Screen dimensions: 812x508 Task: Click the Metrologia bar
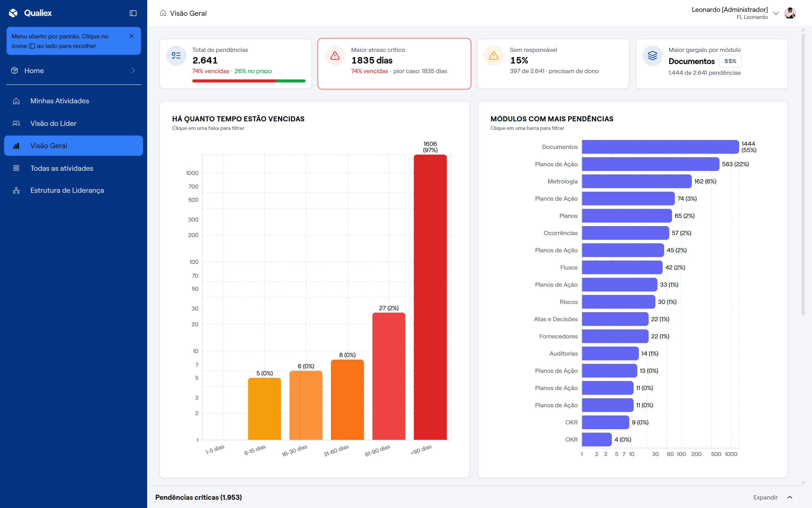[637, 181]
